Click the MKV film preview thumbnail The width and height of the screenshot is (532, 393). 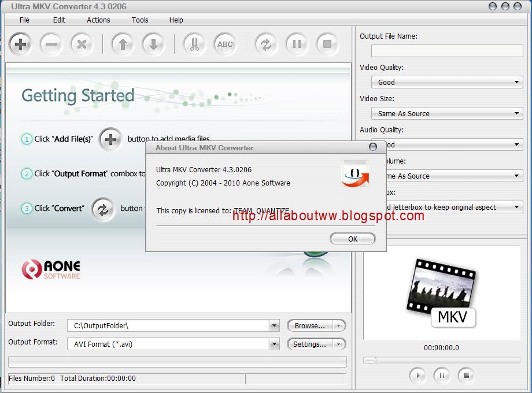(x=442, y=294)
